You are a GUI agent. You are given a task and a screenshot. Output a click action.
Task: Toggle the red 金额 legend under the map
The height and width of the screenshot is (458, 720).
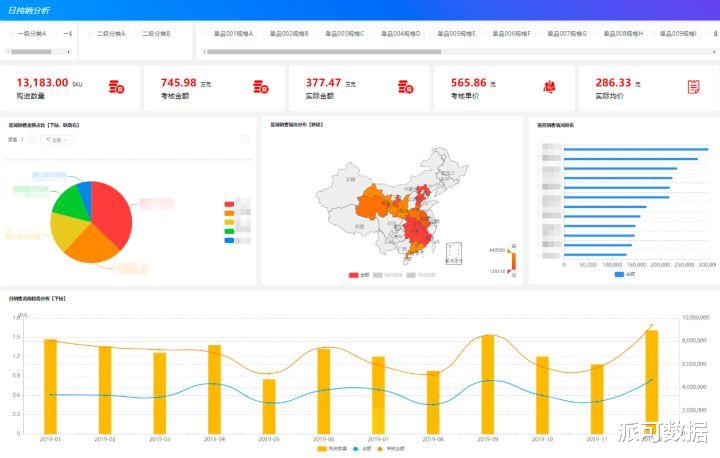point(359,275)
